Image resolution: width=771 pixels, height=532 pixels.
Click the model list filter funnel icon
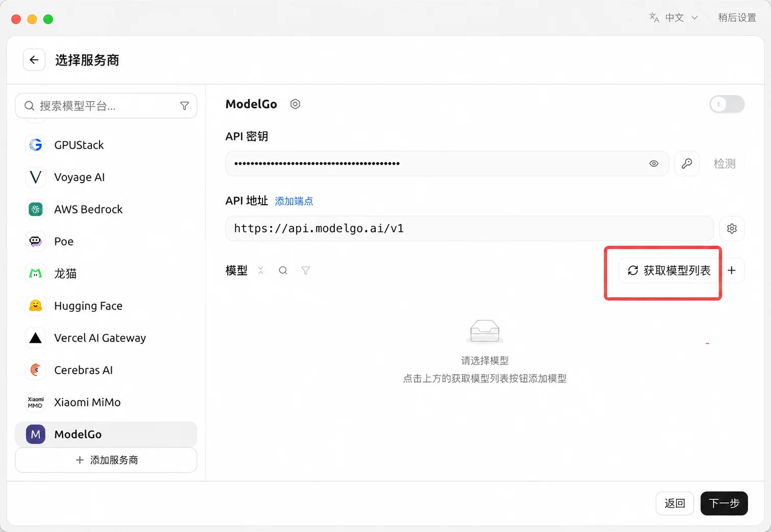point(305,271)
